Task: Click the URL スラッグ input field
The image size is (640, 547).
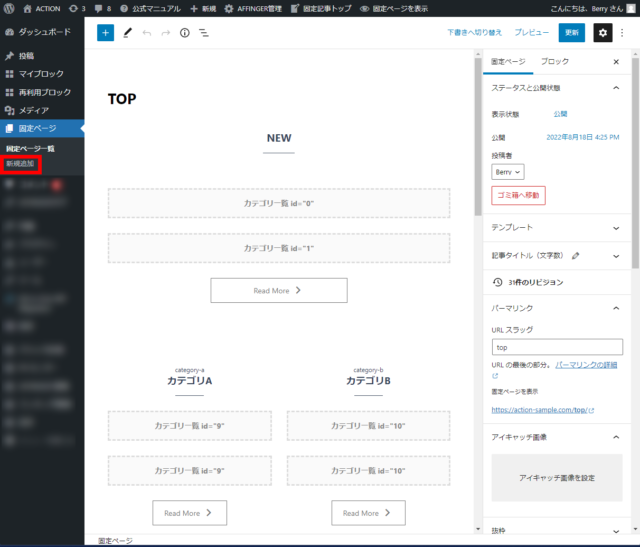Action: click(556, 347)
